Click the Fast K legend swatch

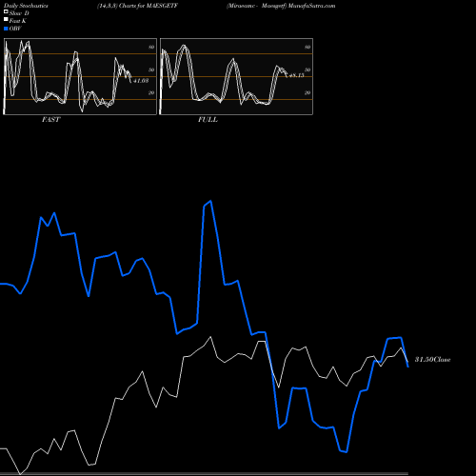pos(6,19)
